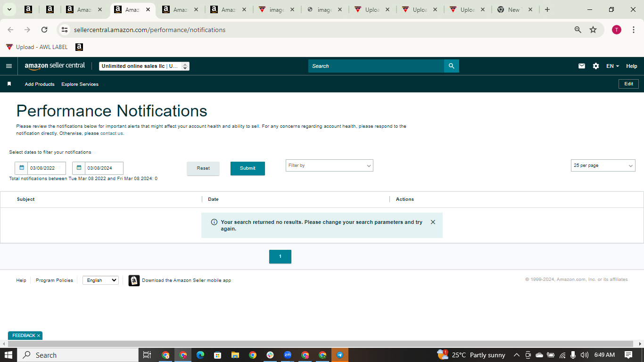Open the Upload - AWL LABEL bookmark

click(37, 47)
